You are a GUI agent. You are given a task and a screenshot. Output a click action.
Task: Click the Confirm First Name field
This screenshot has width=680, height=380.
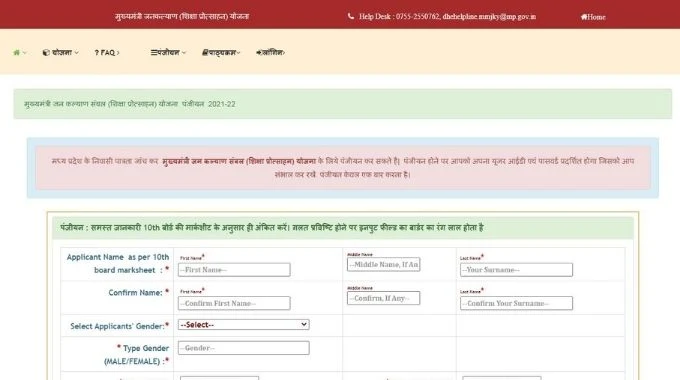click(234, 303)
